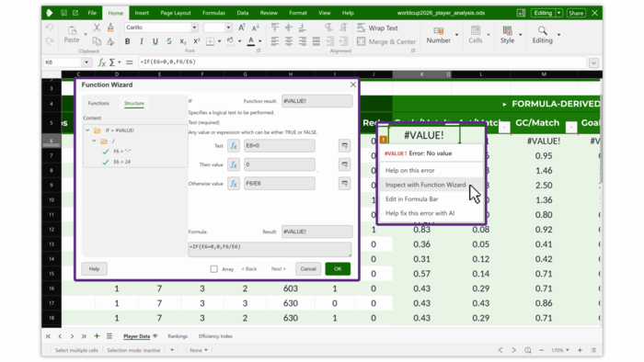The height and width of the screenshot is (362, 644).
Task: Click the Copy icon in Clipboard group
Action: tap(97, 41)
